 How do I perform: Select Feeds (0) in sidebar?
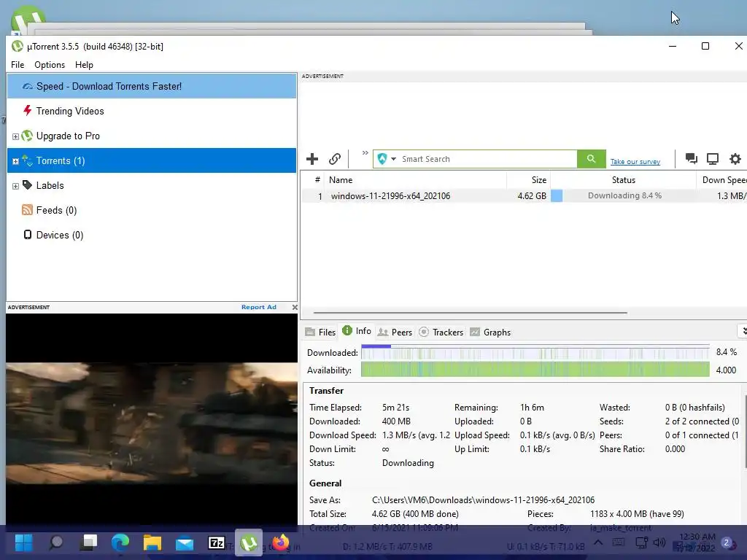152,210
